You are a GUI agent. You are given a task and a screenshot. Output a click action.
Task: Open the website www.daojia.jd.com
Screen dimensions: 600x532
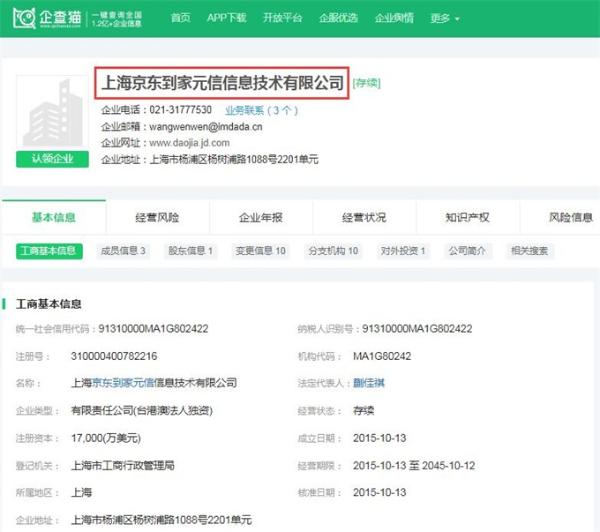[189, 143]
